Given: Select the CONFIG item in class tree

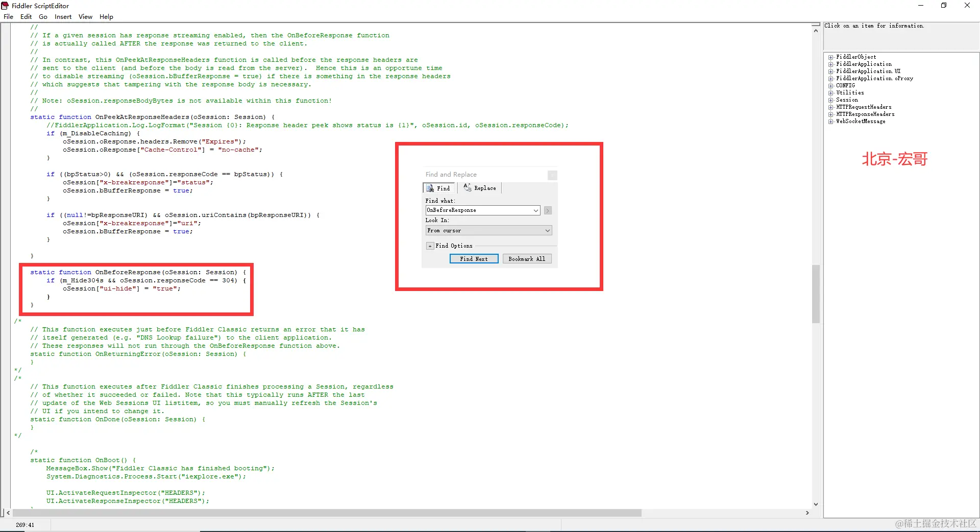Looking at the screenshot, I should tap(845, 86).
